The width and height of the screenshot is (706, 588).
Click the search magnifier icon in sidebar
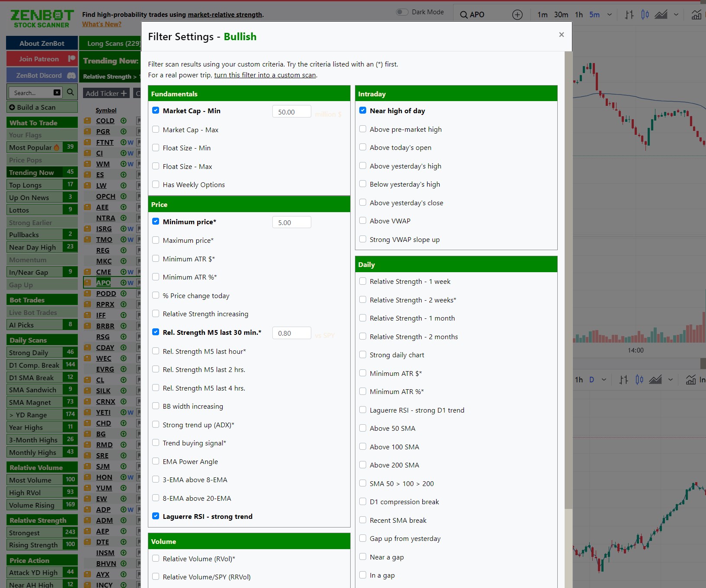point(70,92)
